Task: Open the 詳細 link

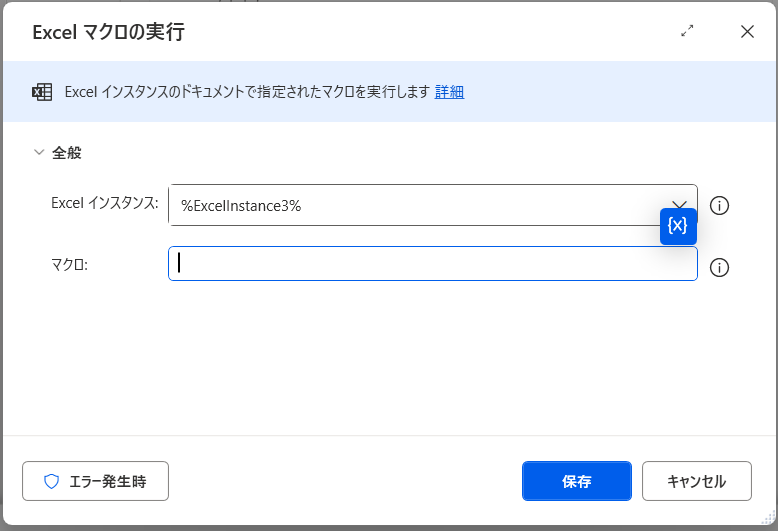Action: (x=449, y=92)
